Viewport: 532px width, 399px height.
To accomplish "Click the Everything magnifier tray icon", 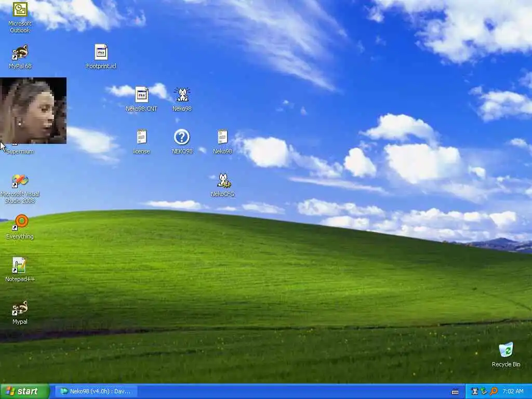I will click(494, 392).
